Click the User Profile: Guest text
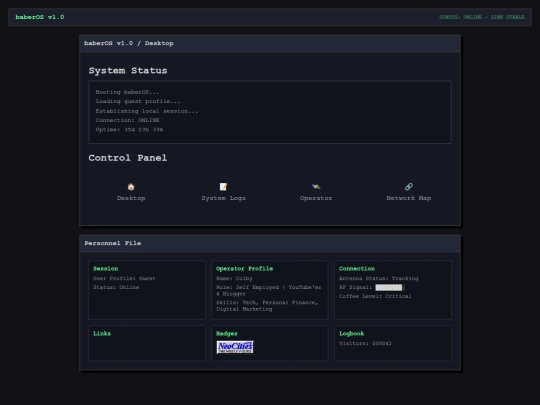Image resolution: width=540 pixels, height=405 pixels. (x=124, y=278)
